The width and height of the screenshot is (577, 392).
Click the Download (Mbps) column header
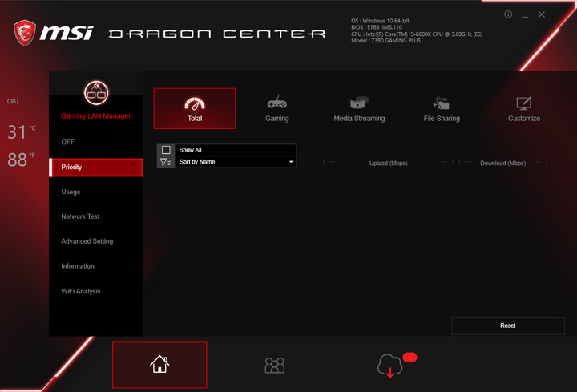[x=502, y=163]
